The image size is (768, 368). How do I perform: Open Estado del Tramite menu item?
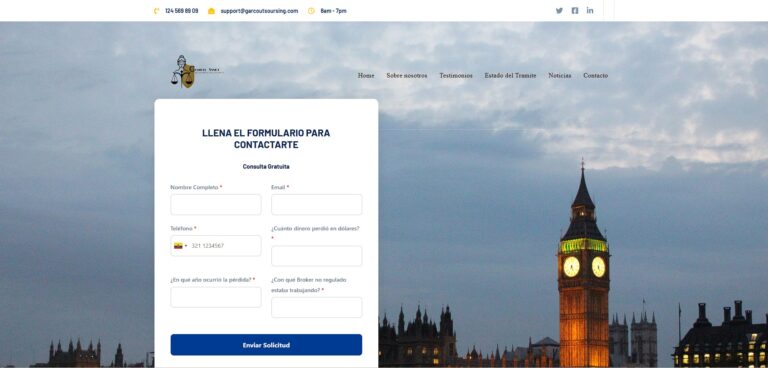[x=510, y=75]
